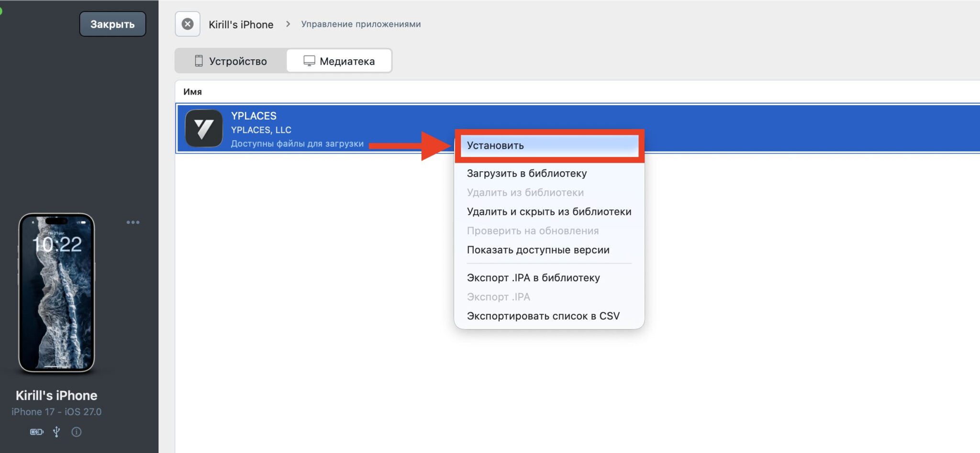Open the three-dot options for the device
The height and width of the screenshot is (453, 980).
(133, 222)
